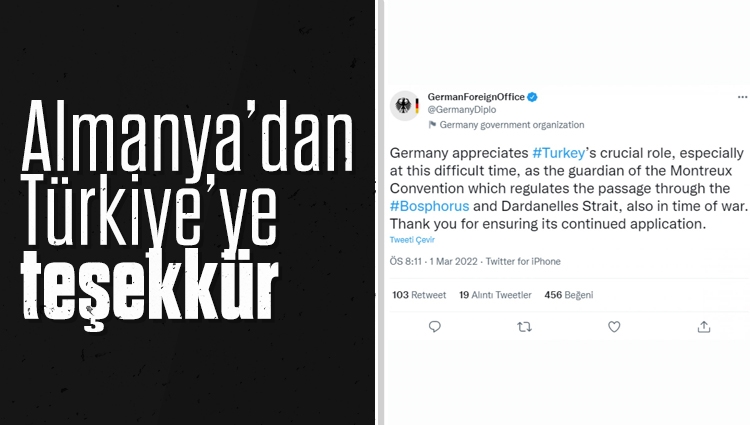Click the government organization flag icon
Image resolution: width=750 pixels, height=425 pixels.
point(432,125)
